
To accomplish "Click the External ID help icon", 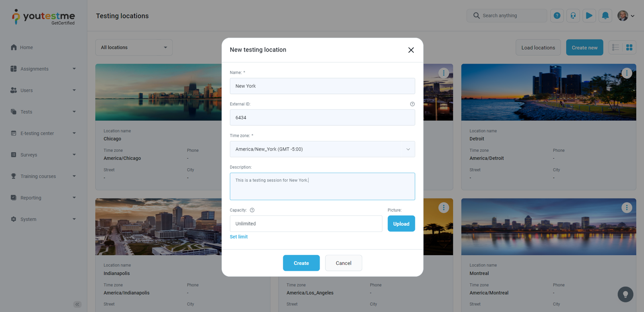I will pos(412,104).
